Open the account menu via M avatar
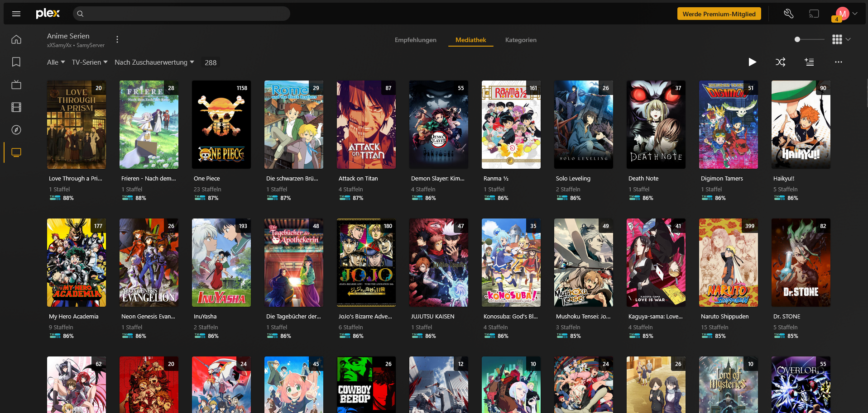 [842, 14]
